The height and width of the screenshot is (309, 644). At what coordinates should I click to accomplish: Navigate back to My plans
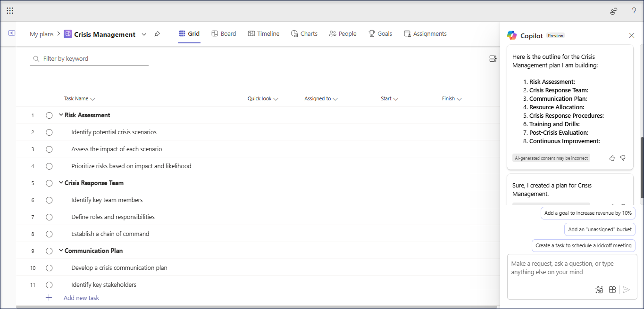tap(42, 34)
